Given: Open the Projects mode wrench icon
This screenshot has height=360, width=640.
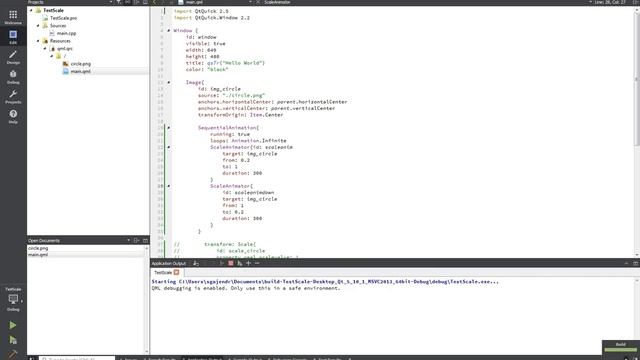Looking at the screenshot, I should click(13, 97).
